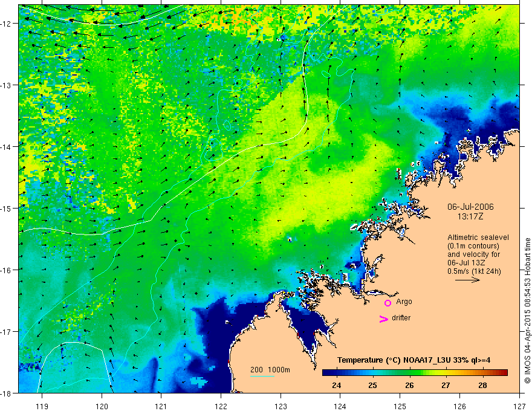Image resolution: width=532 pixels, height=411 pixels.
Task: Click the text Altimetric sealevel
Action: (478, 238)
